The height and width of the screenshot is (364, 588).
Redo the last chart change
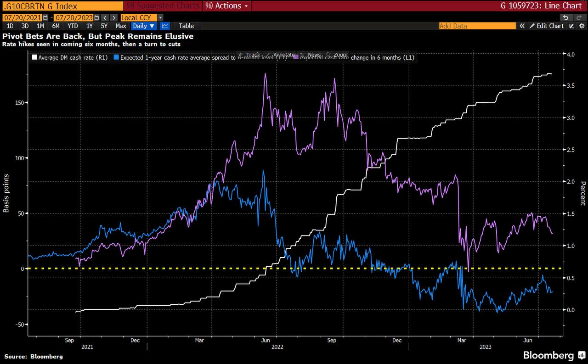(x=579, y=17)
